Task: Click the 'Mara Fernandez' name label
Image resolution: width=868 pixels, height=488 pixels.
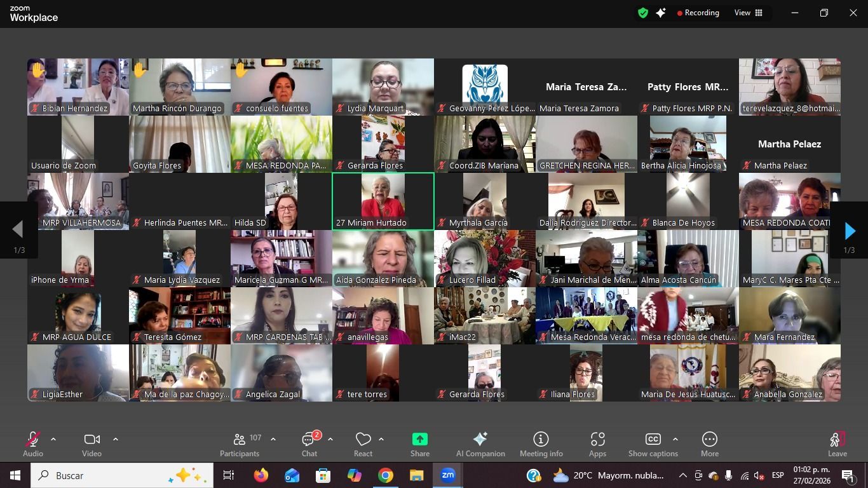Action: (784, 337)
